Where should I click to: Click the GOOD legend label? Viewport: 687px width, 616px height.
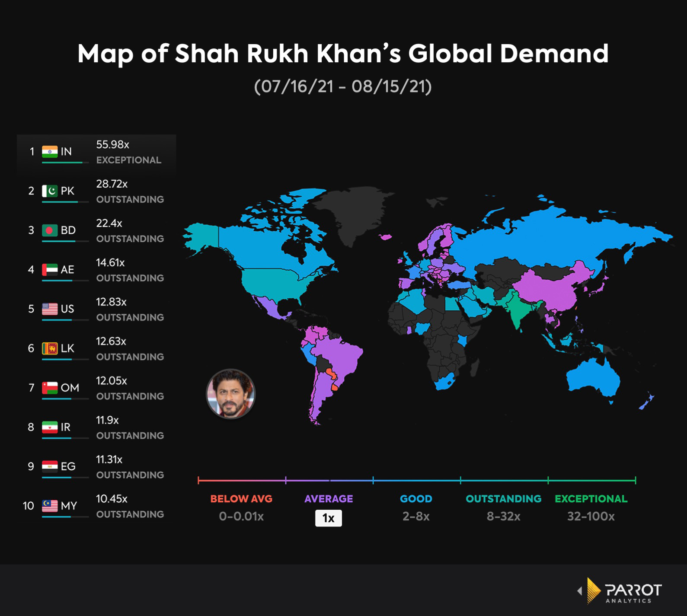point(416,498)
